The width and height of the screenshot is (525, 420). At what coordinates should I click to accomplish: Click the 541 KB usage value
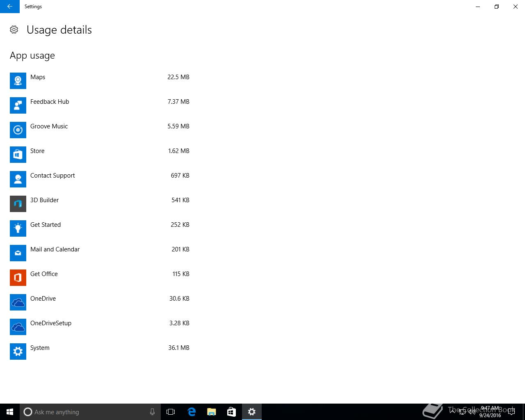tap(180, 200)
